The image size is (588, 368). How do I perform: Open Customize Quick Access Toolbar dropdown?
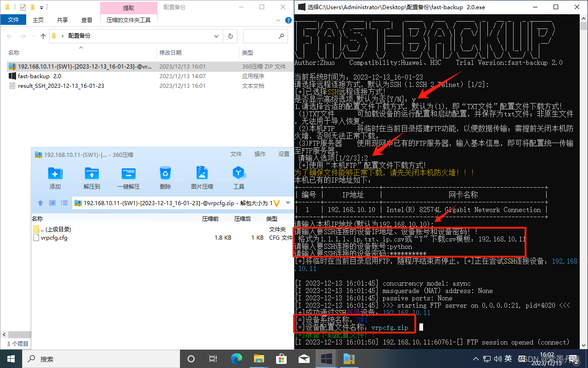(x=41, y=7)
